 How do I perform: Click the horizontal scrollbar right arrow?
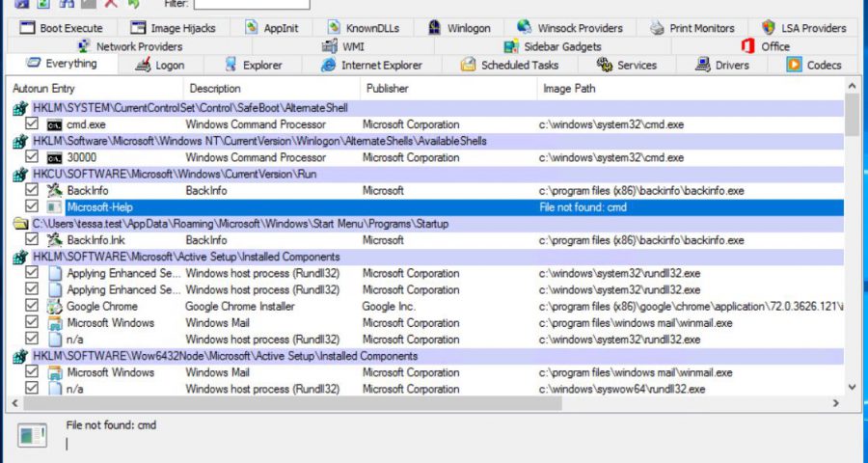pos(836,404)
